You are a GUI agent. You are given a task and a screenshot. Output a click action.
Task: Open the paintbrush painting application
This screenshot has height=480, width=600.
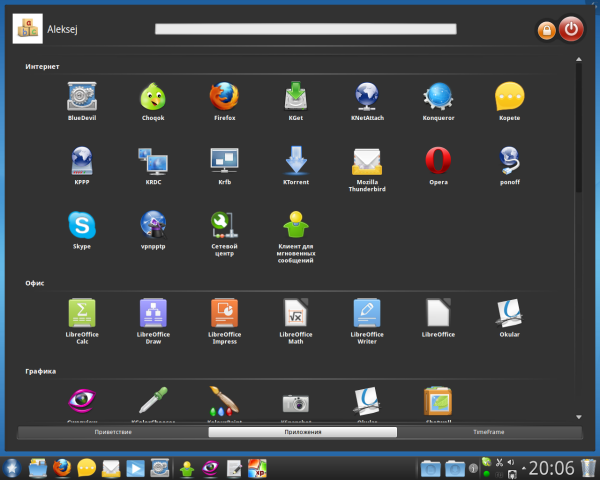(224, 401)
